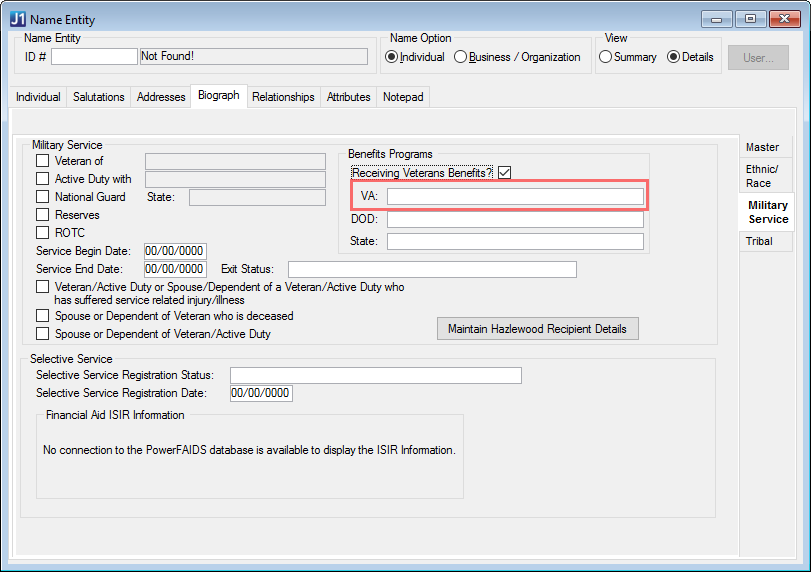Toggle the National Guard checkbox
811x572 pixels.
click(x=42, y=197)
